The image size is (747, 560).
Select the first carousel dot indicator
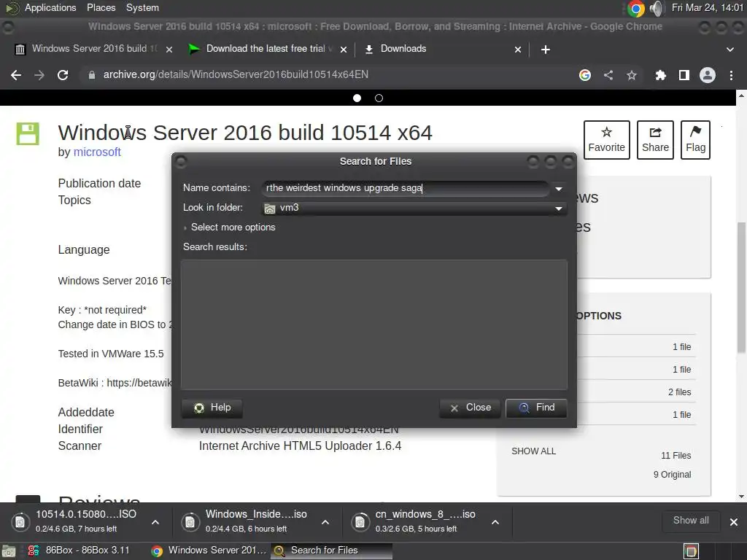[357, 98]
